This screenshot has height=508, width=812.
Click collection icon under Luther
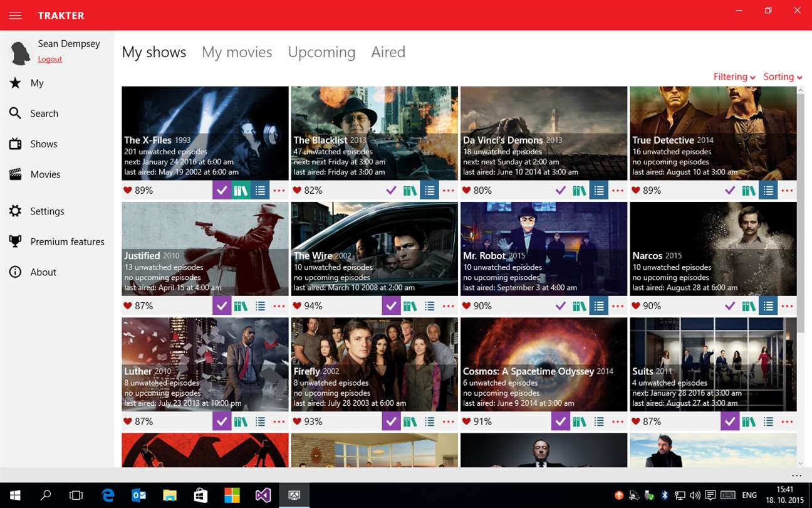(241, 421)
